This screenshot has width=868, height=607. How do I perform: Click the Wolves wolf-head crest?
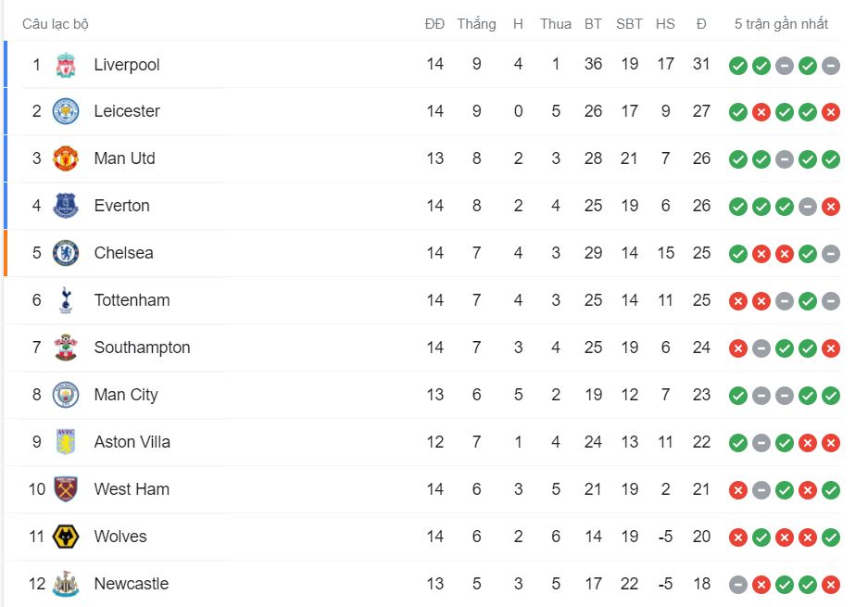coord(66,537)
